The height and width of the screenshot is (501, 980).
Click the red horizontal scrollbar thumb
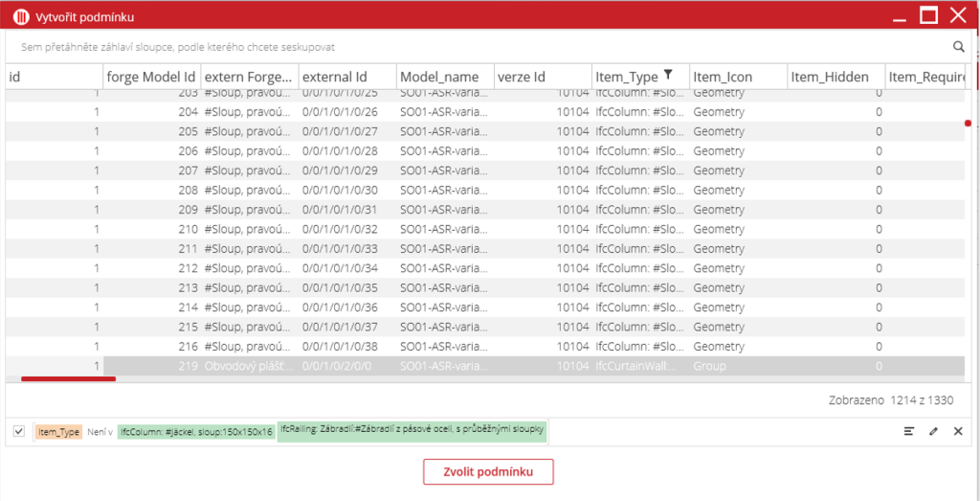[68, 379]
